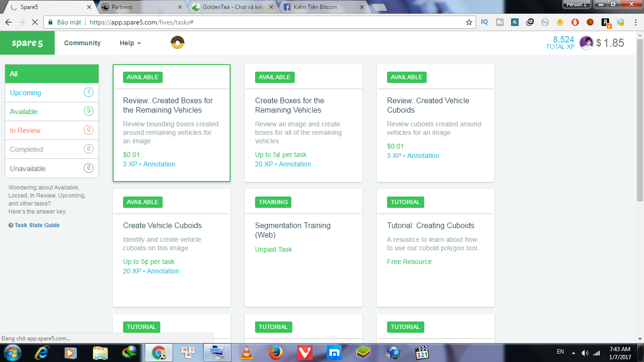
Task: Launch Internet Explorer from the taskbar
Action: coord(42,353)
